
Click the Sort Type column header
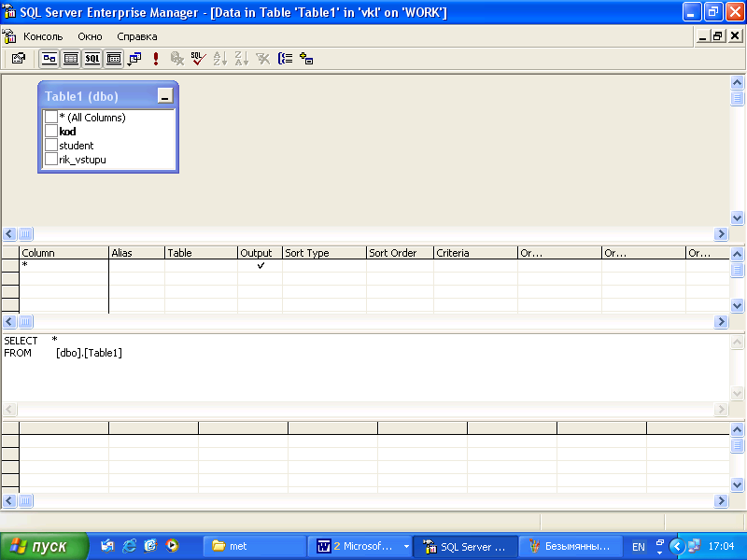[x=324, y=253]
